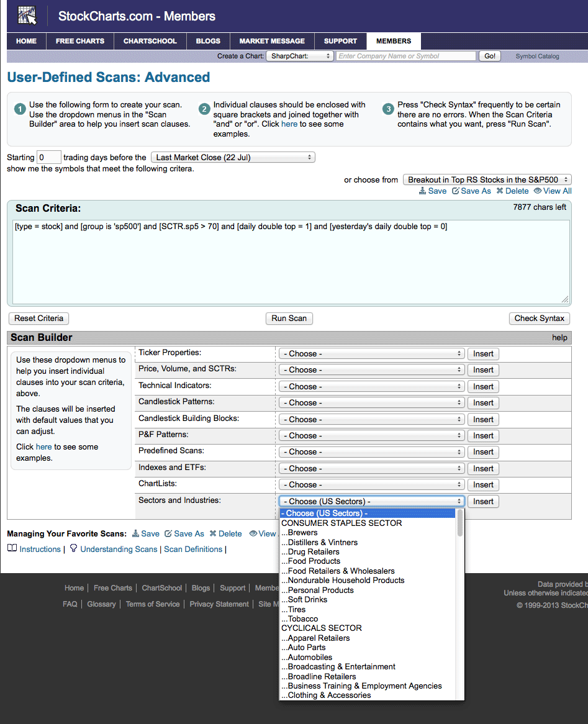This screenshot has width=588, height=724.
Task: Open the Indexes and ETFs dropdown
Action: (x=371, y=468)
